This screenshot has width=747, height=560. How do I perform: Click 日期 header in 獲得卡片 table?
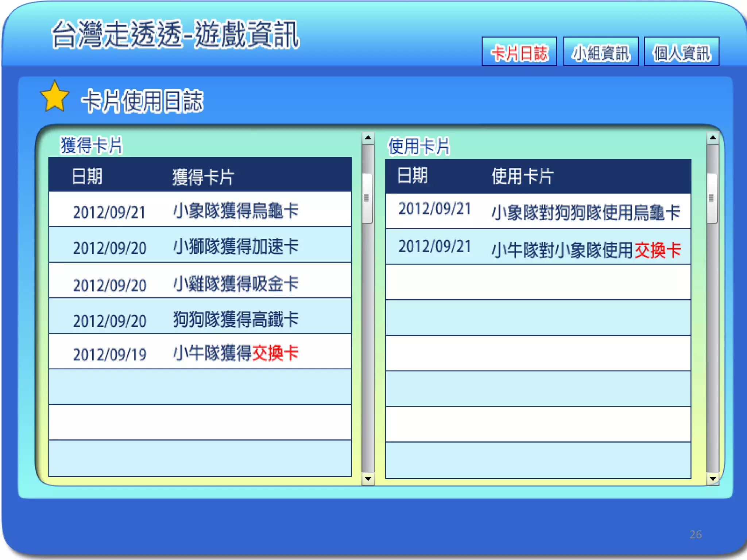pos(87,176)
